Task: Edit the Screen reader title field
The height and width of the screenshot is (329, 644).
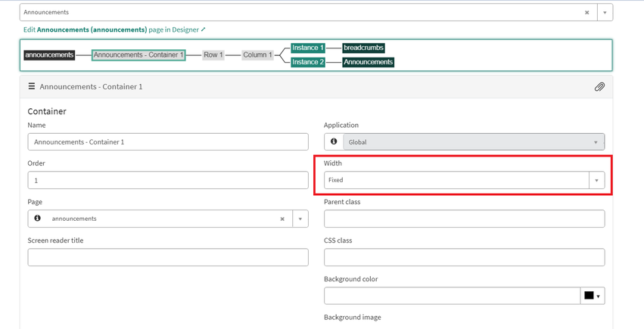Action: coord(168,257)
